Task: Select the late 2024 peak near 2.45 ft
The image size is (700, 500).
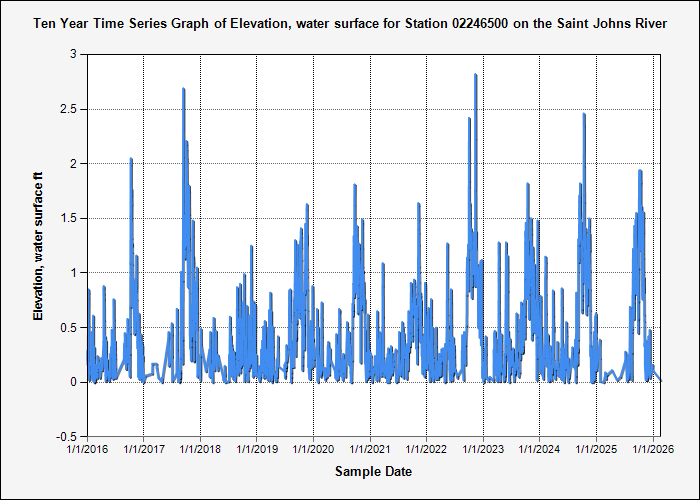Action: click(x=584, y=115)
